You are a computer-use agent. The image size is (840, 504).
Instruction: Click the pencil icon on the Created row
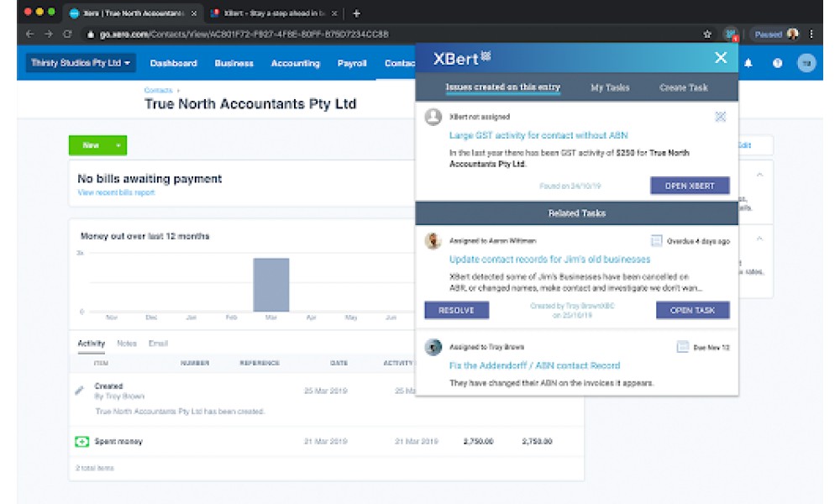[80, 391]
